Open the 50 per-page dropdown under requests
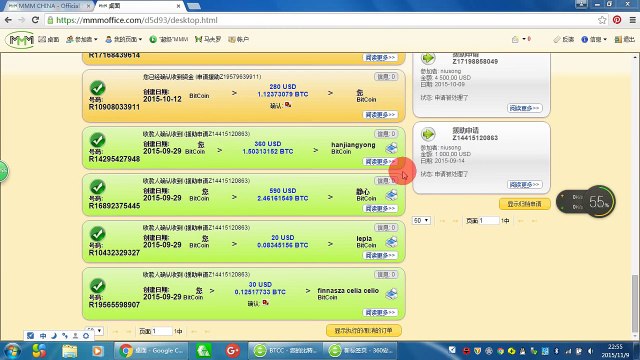The image size is (640, 360). [421, 220]
